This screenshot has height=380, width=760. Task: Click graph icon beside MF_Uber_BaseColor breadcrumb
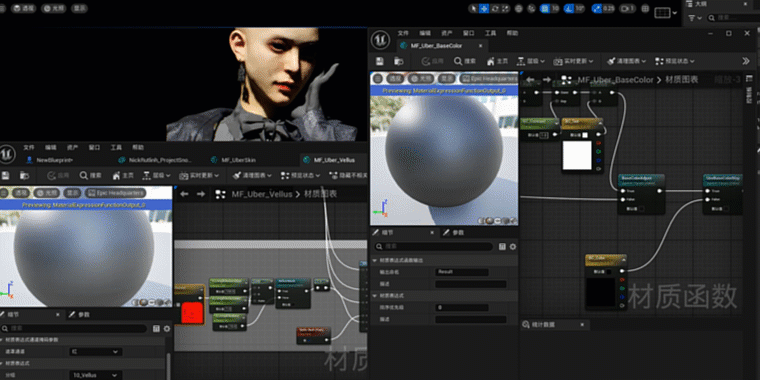pyautogui.click(x=567, y=79)
